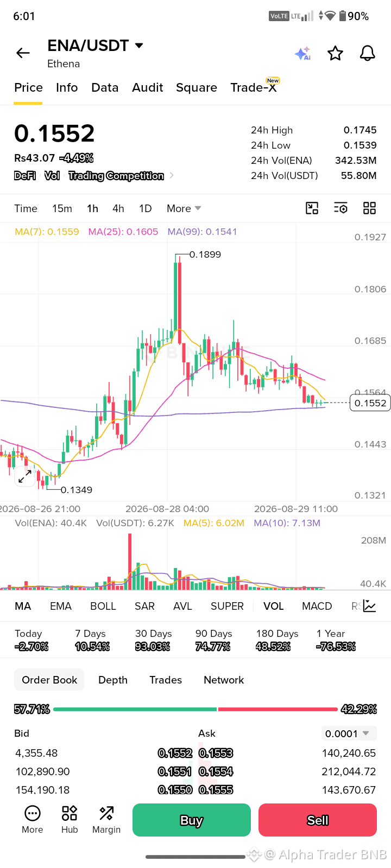Change order book precision 0.0001 dropdown
391x868 pixels.
[349, 733]
